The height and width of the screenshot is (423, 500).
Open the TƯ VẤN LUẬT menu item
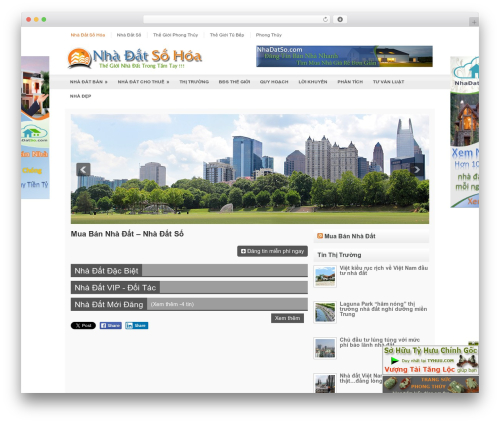click(x=388, y=82)
